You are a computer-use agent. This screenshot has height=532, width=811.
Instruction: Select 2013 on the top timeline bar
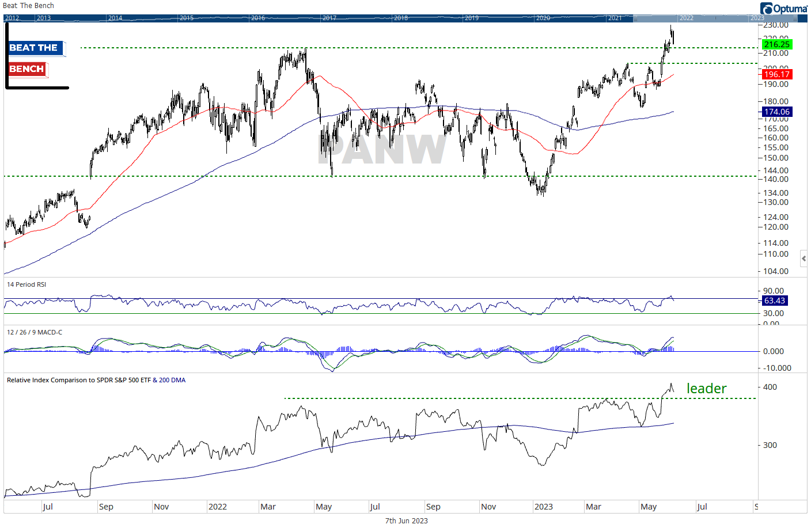(x=43, y=18)
